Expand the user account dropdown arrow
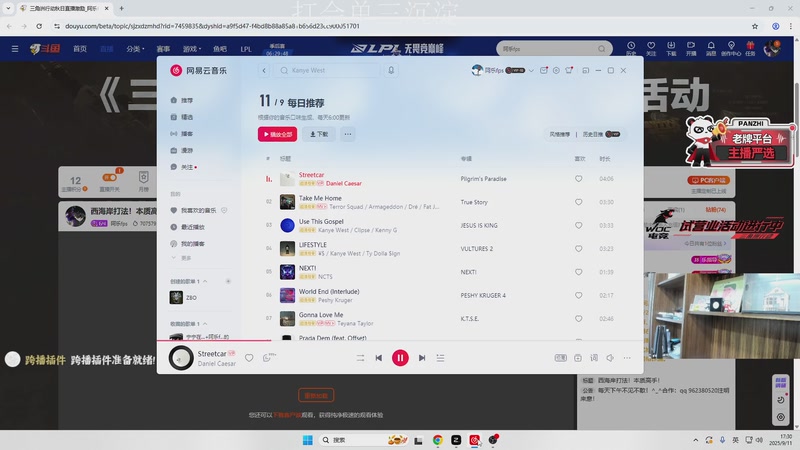The width and height of the screenshot is (800, 450). coord(531,70)
